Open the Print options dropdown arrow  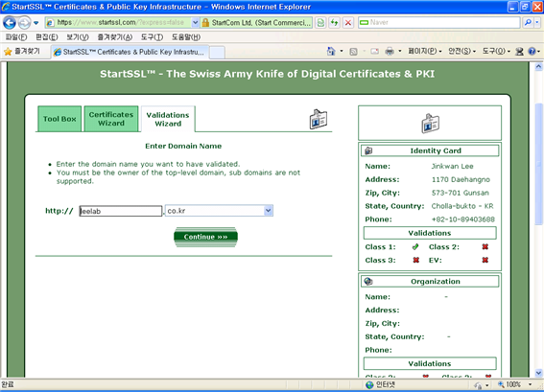pyautogui.click(x=400, y=52)
